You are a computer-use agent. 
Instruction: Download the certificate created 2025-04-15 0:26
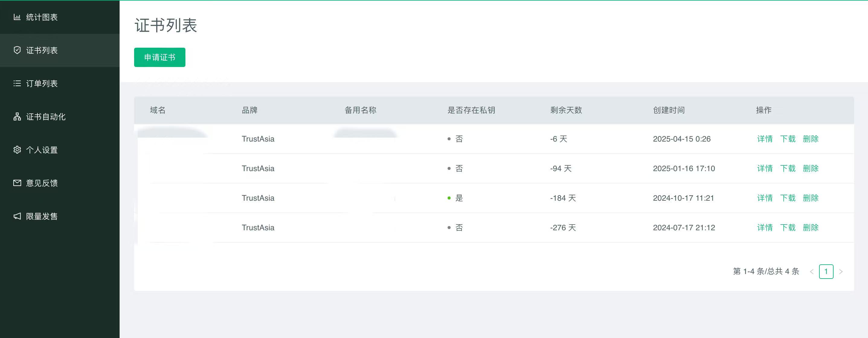[788, 139]
